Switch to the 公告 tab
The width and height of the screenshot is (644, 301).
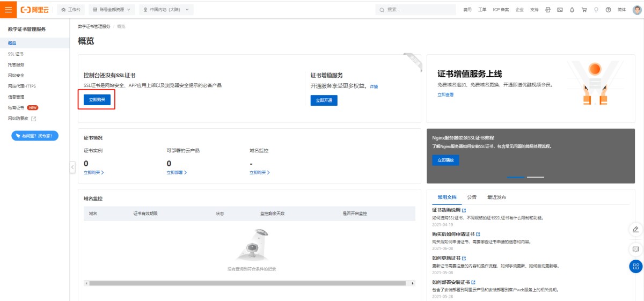[472, 197]
